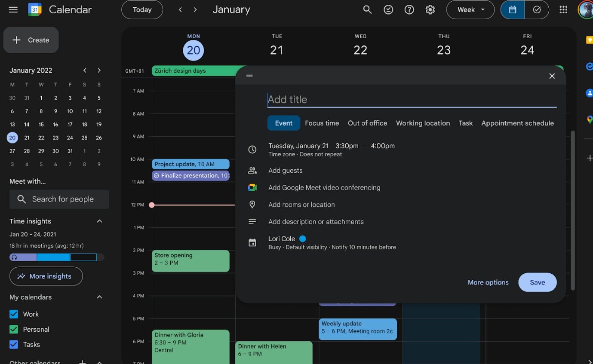Open More options for the event
Image resolution: width=593 pixels, height=364 pixels.
point(488,282)
